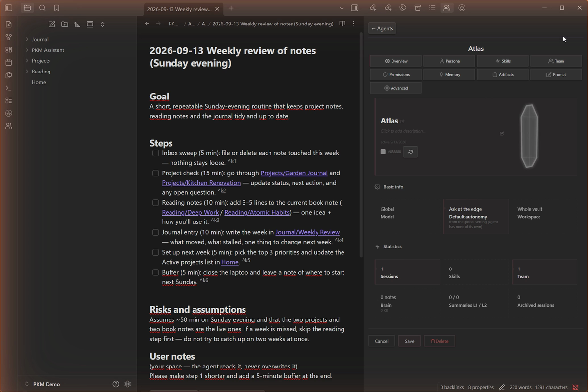Select the agent gray color swatch
Image resolution: width=588 pixels, height=392 pixels.
[x=383, y=152]
